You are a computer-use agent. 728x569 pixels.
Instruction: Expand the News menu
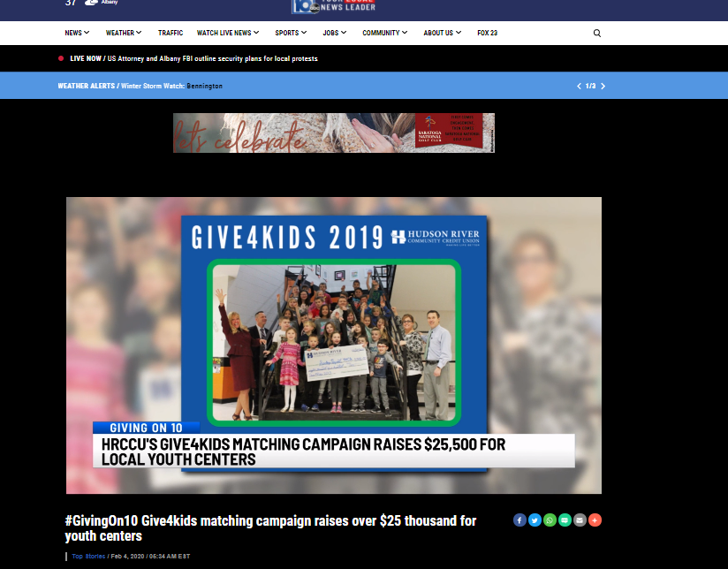pos(77,33)
